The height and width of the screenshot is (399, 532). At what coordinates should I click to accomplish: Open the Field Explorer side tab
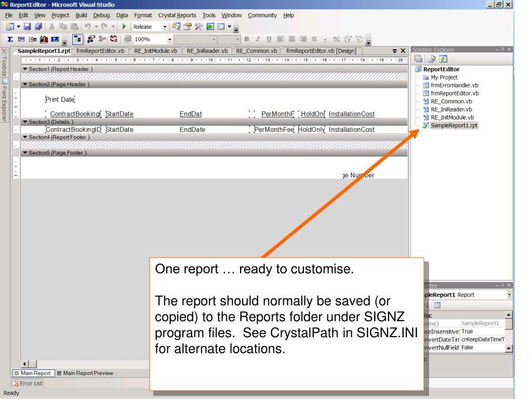pos(4,100)
